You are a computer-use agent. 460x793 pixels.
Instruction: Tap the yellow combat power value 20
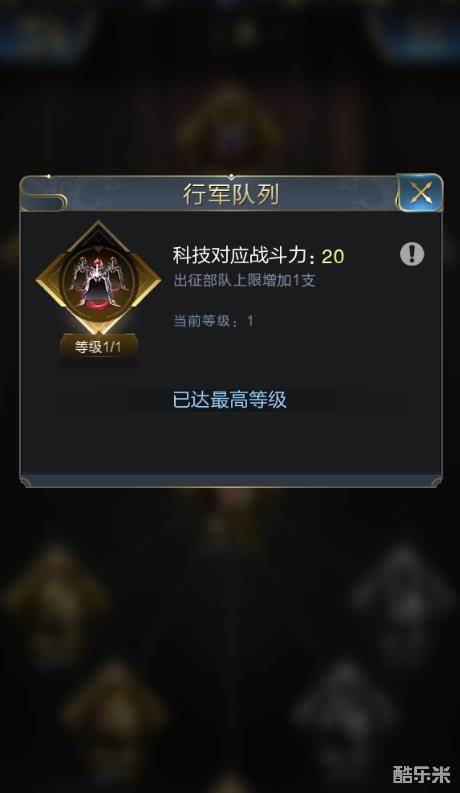[333, 256]
